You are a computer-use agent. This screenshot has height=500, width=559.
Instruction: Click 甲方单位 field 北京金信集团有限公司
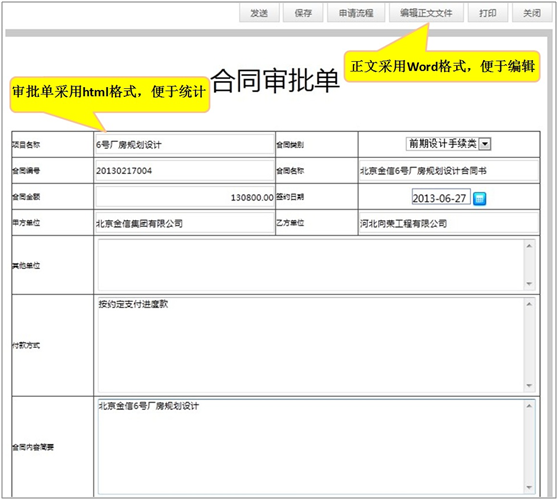[184, 223]
